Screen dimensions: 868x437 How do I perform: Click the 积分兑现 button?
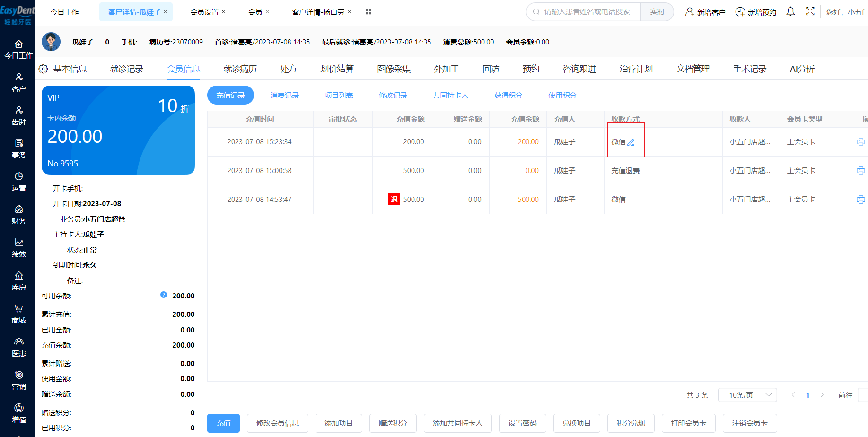click(631, 423)
